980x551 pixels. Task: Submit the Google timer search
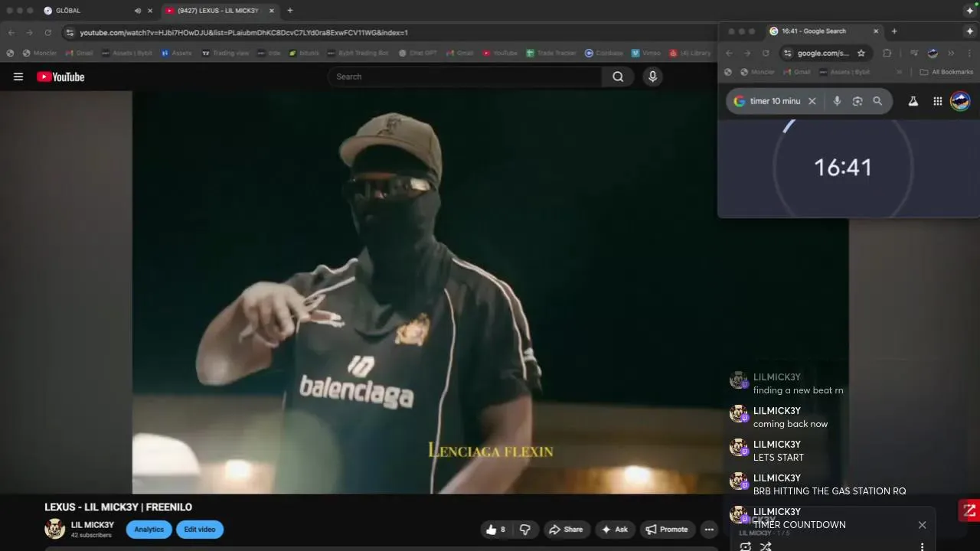(x=877, y=101)
